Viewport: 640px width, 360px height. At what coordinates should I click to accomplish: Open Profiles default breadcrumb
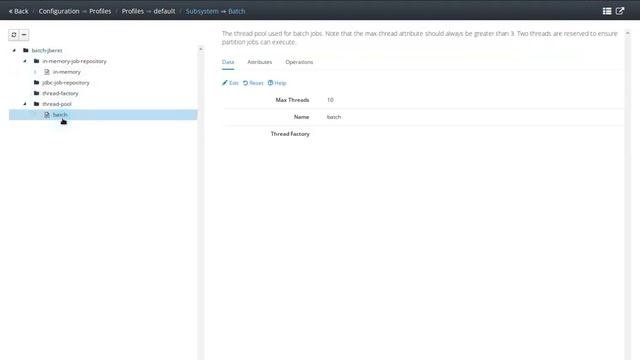[x=148, y=11]
